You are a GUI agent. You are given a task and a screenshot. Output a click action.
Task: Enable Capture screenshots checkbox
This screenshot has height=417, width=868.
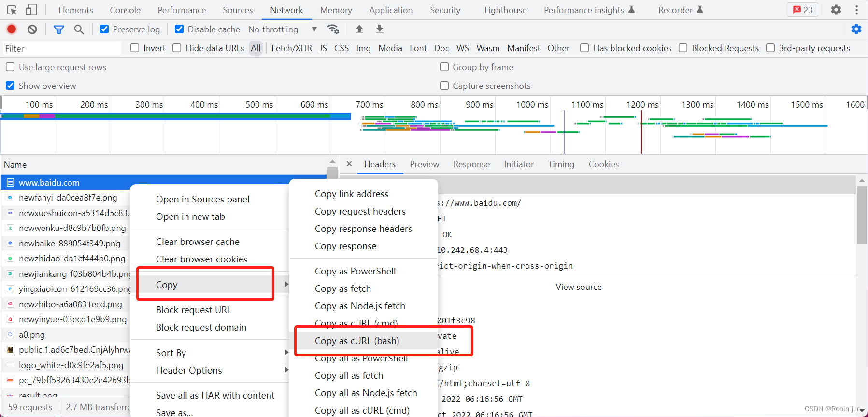444,86
